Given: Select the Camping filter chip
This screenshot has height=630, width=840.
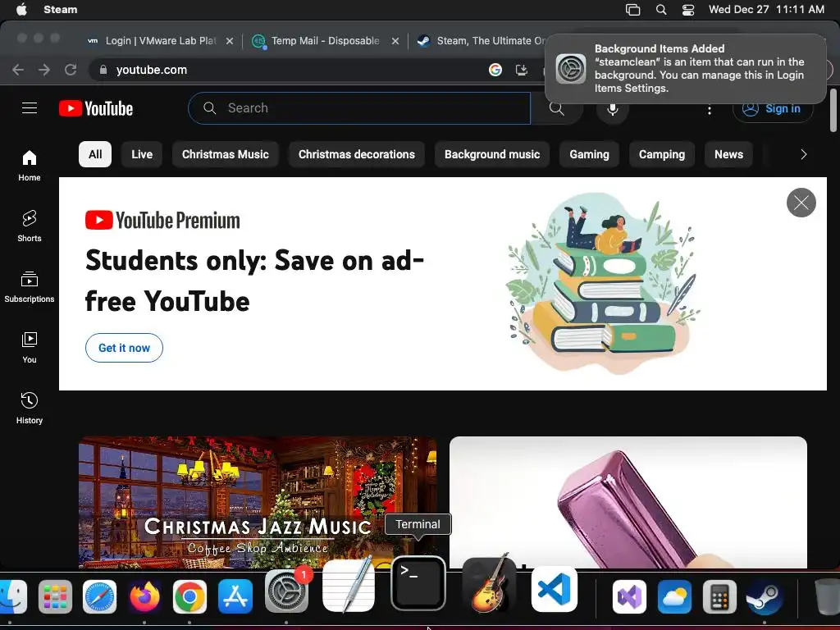Looking at the screenshot, I should (662, 154).
